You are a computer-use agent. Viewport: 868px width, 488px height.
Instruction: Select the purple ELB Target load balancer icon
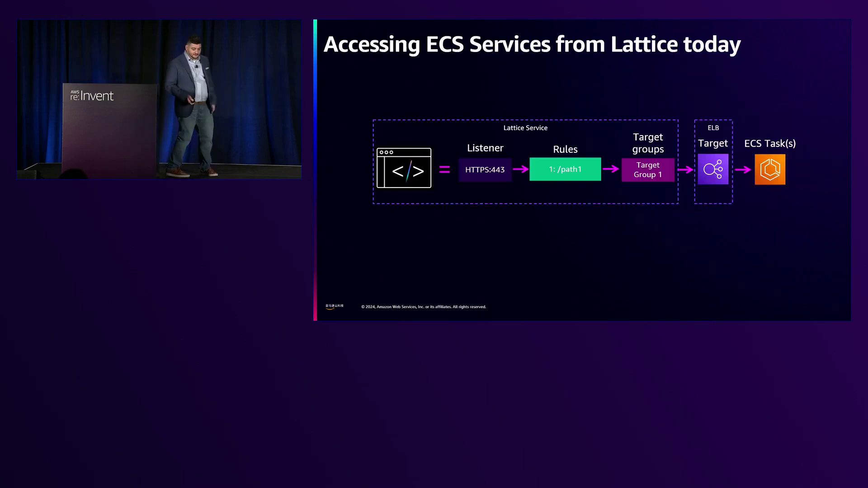[713, 169]
